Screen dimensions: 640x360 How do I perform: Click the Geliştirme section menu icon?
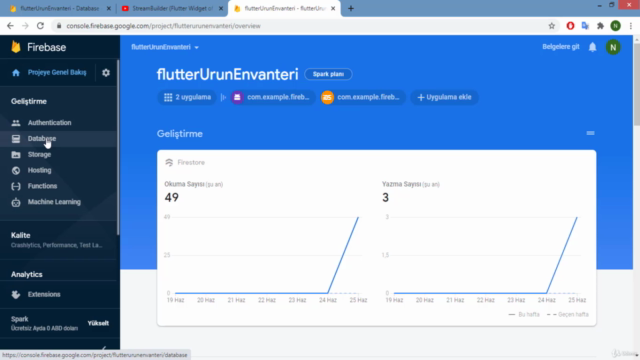click(x=590, y=133)
